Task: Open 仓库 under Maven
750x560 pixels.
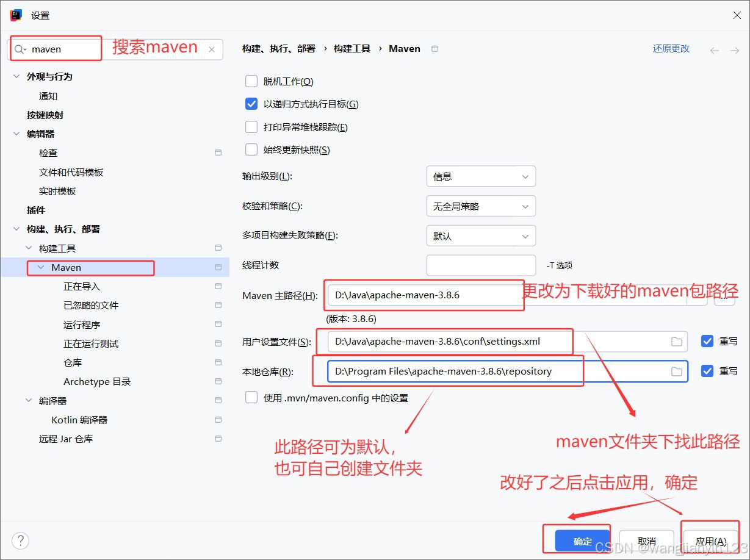Action: (x=73, y=362)
